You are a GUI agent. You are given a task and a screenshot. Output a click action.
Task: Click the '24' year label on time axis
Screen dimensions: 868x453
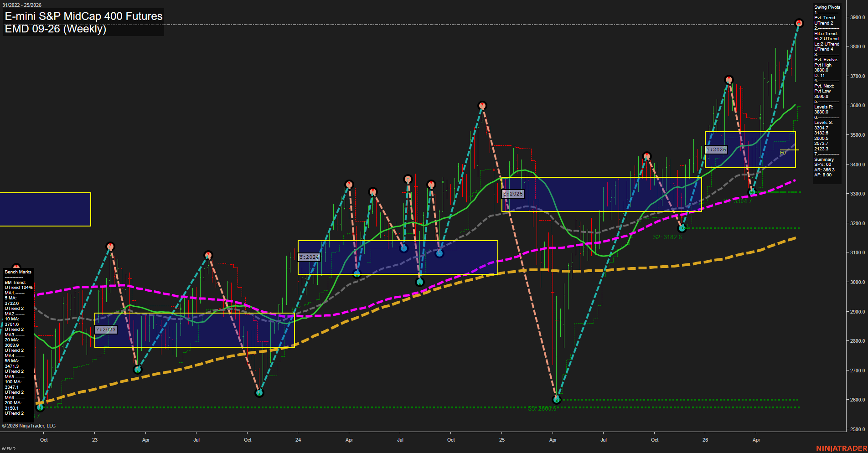pyautogui.click(x=298, y=440)
